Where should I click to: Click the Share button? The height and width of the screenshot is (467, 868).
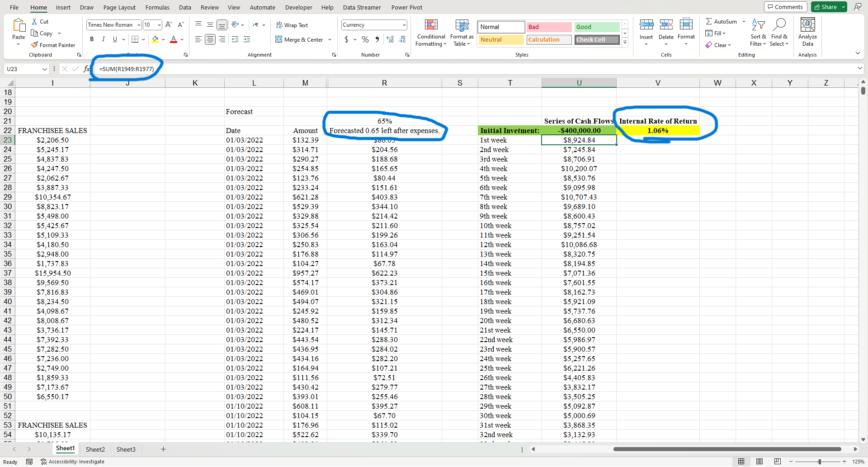click(x=826, y=7)
